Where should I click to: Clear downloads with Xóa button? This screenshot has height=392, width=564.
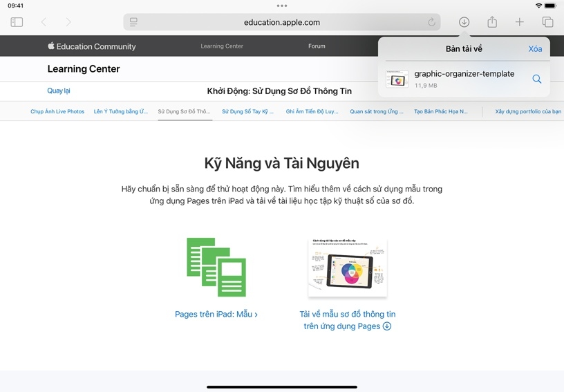(x=535, y=49)
